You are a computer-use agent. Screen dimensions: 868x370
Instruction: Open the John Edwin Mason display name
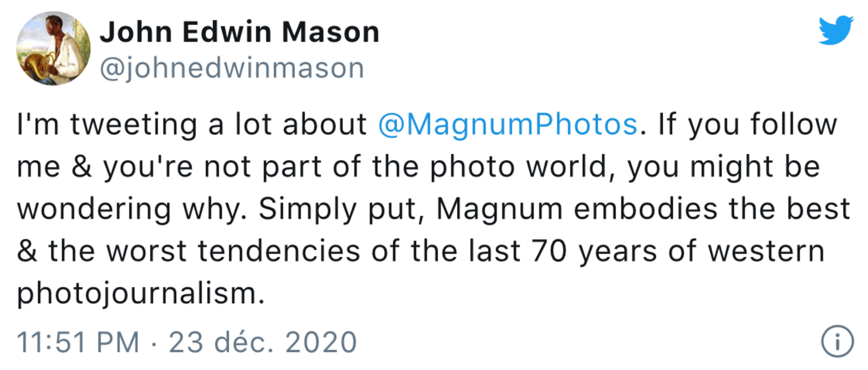click(x=239, y=32)
